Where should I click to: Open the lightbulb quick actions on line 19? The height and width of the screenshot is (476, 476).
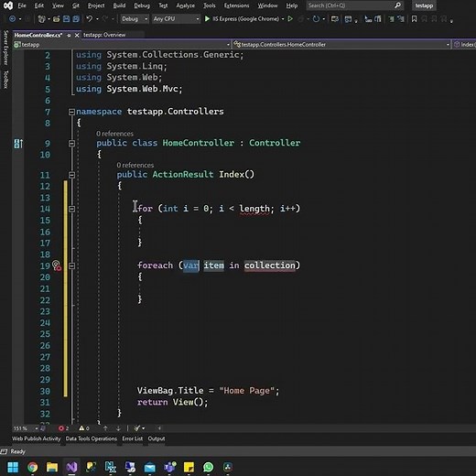(56, 265)
